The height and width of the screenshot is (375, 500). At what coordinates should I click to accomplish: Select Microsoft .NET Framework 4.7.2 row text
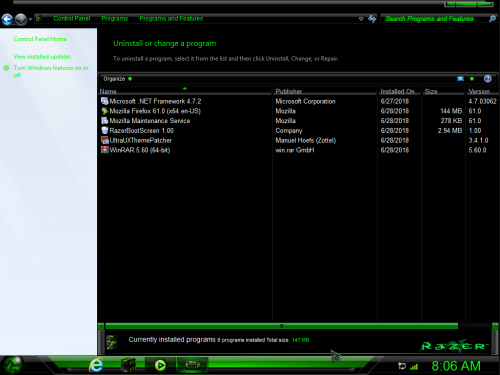coord(155,101)
